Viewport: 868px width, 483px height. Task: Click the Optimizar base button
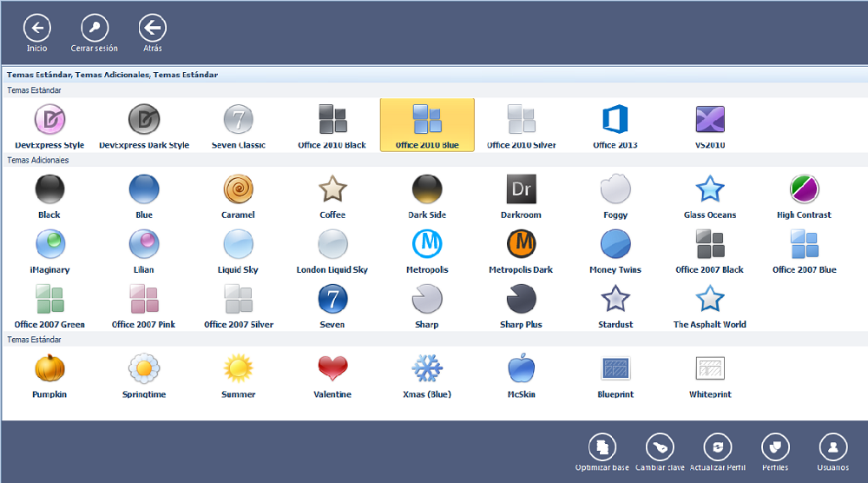602,447
